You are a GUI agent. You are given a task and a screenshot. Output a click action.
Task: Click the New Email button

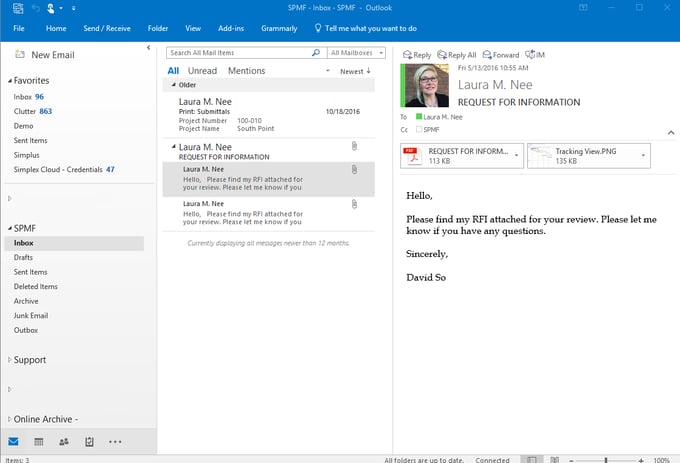(43, 55)
